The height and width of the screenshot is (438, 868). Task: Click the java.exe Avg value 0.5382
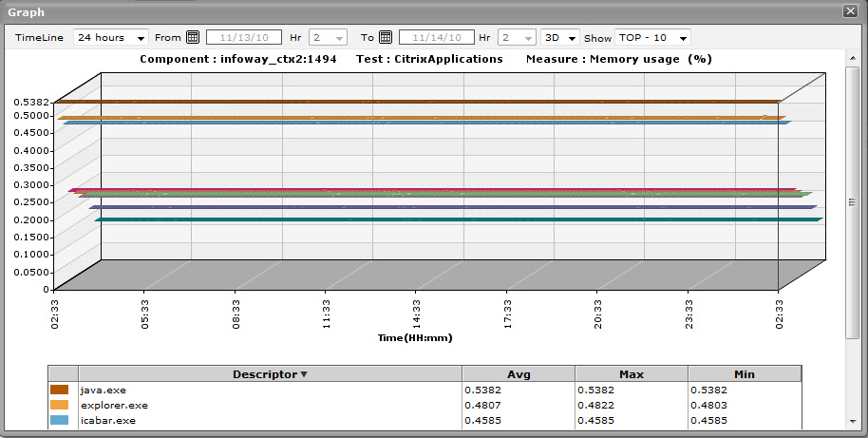point(482,390)
